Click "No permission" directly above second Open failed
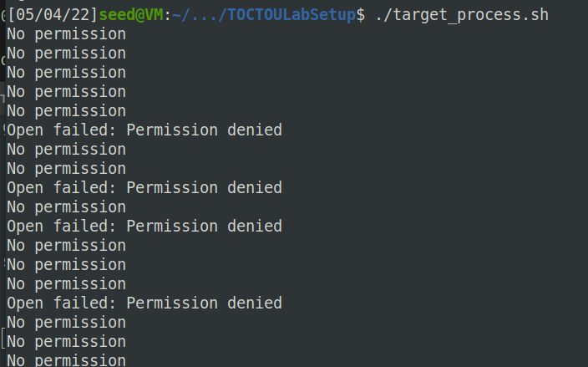Image resolution: width=588 pixels, height=367 pixels. pos(66,169)
